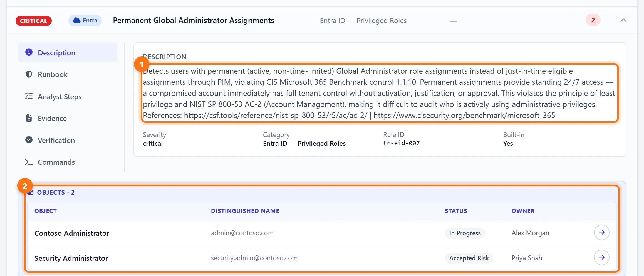Click the Accepted Risk status badge

[469, 258]
